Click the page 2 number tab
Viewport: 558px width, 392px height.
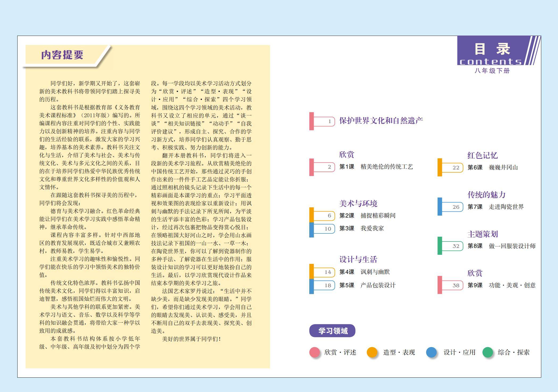click(x=324, y=167)
